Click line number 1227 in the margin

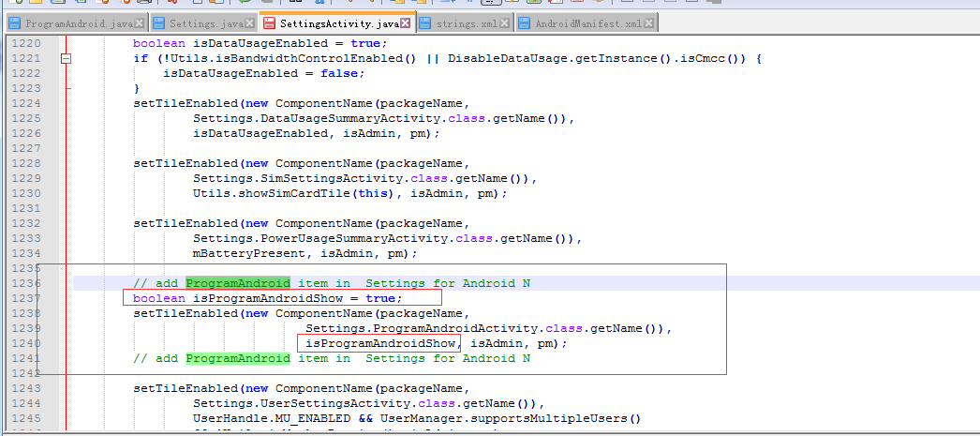pos(27,148)
